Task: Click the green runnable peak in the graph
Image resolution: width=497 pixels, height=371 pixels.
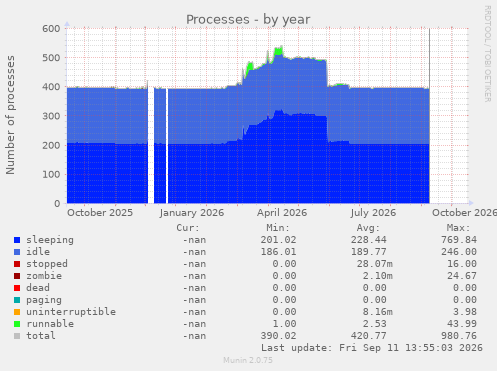Action: point(279,51)
